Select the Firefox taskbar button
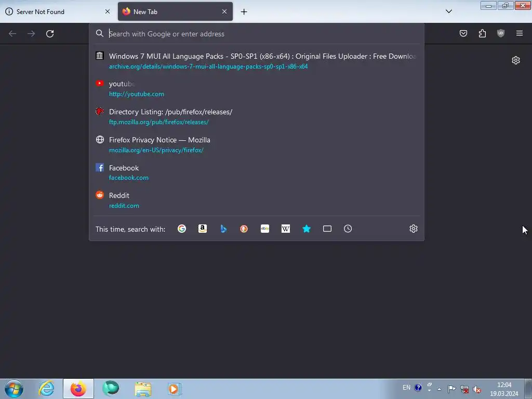The height and width of the screenshot is (399, 532). point(78,389)
